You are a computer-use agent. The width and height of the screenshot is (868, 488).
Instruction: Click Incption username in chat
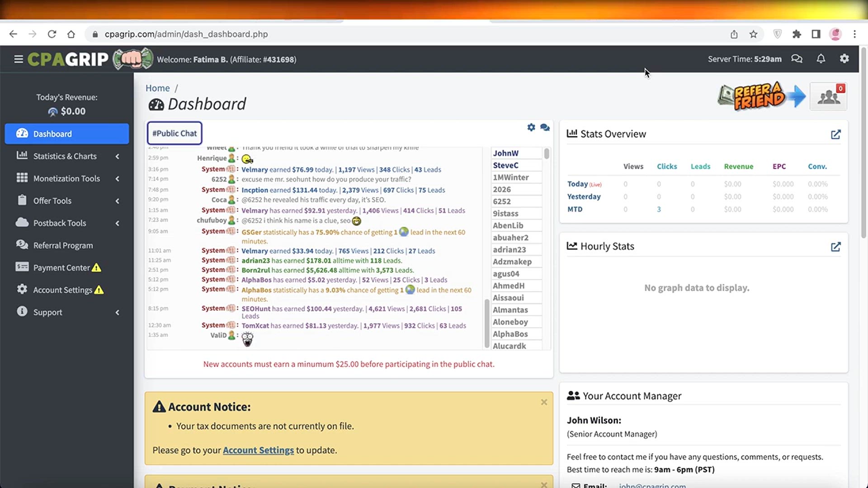(255, 190)
